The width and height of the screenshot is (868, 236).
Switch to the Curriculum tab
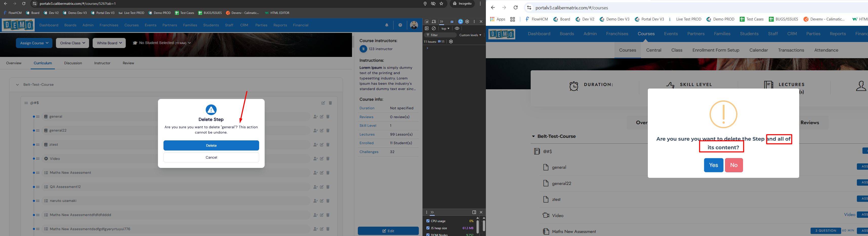pyautogui.click(x=43, y=63)
